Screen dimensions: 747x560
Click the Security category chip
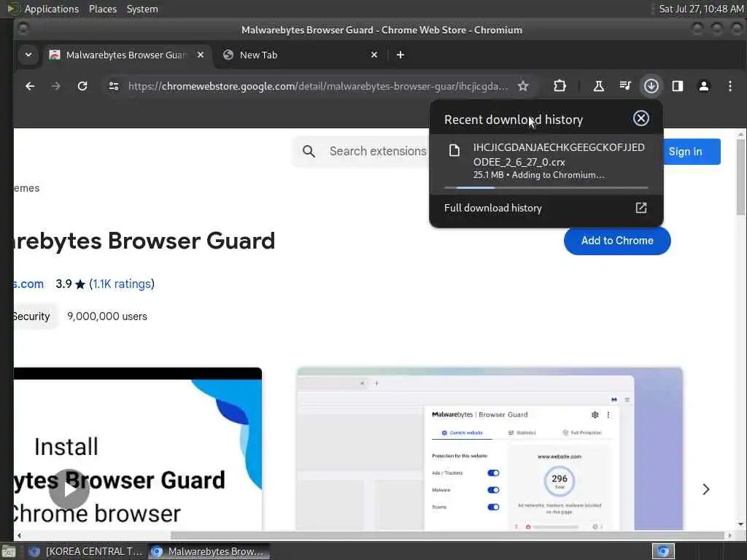tap(31, 316)
